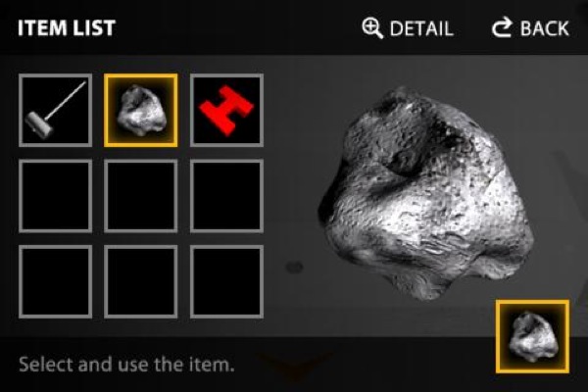Viewport: 588px width, 392px height.
Task: Select the empty slot below the red piece
Action: pyautogui.click(x=226, y=196)
